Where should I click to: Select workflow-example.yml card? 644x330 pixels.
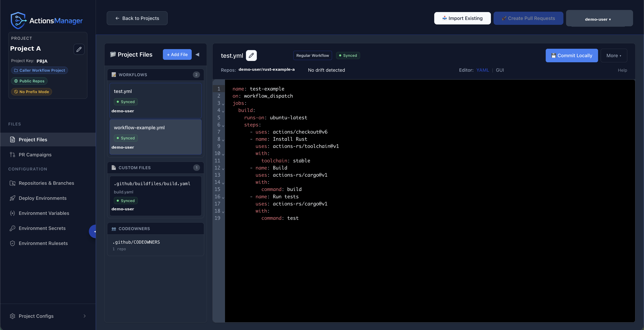tap(156, 137)
